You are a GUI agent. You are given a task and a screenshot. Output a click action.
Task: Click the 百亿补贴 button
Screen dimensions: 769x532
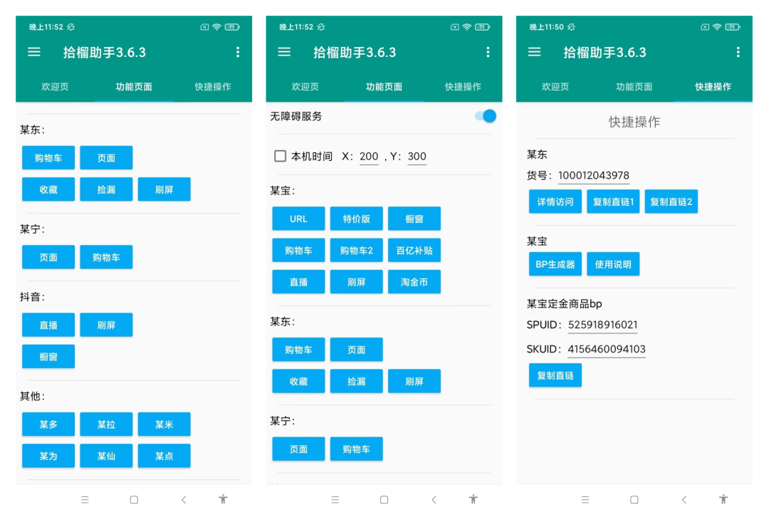click(414, 250)
